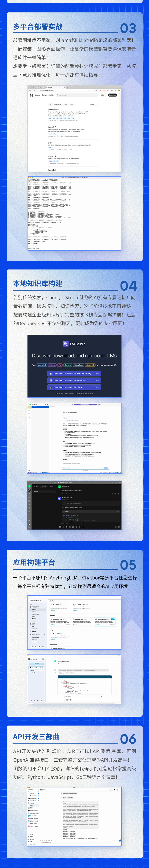Open Your Account in AnythingLLM sidebar
This screenshot has width=149, height=868.
pos(35,640)
